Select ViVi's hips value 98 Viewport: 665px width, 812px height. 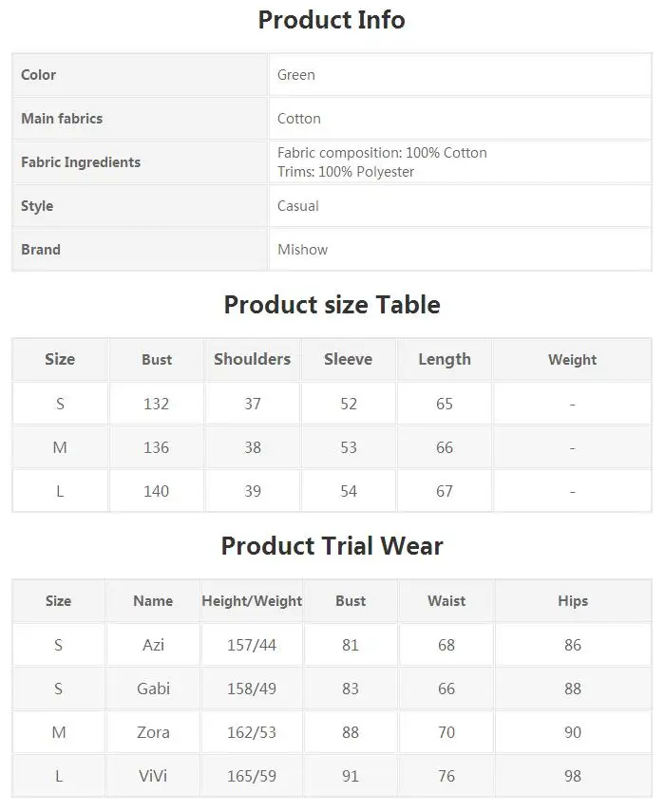point(573,776)
